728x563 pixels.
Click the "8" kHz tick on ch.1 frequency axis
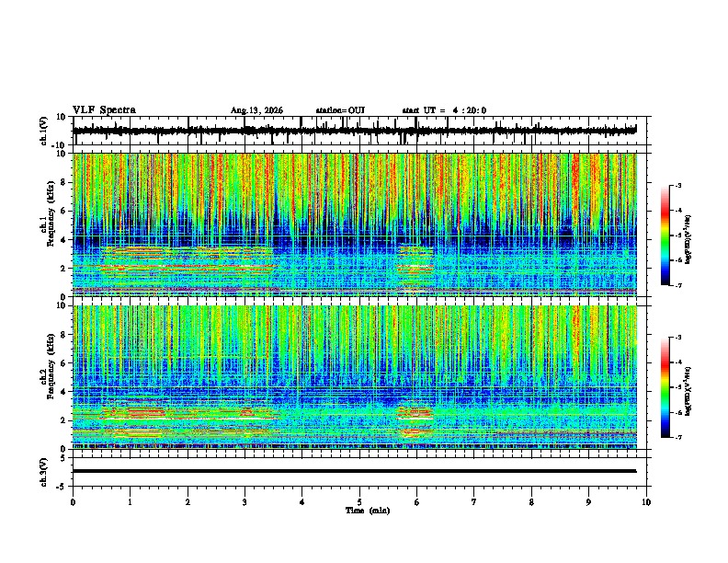tap(64, 182)
